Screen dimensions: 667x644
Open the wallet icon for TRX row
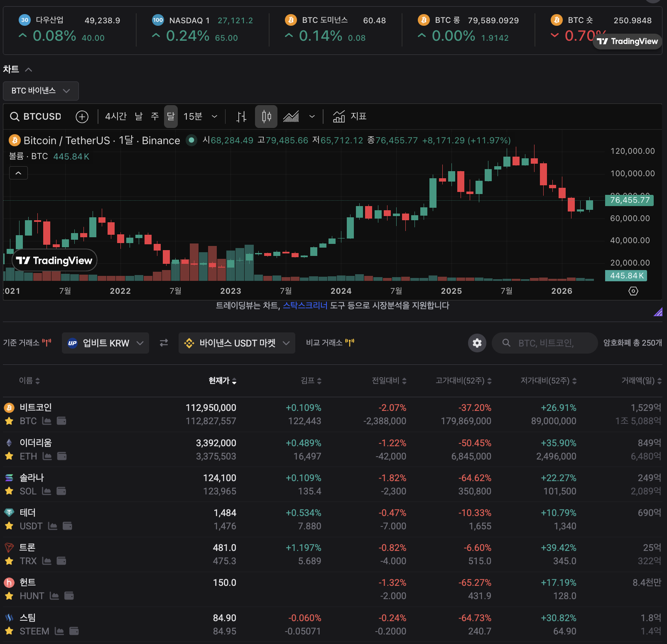(x=61, y=561)
